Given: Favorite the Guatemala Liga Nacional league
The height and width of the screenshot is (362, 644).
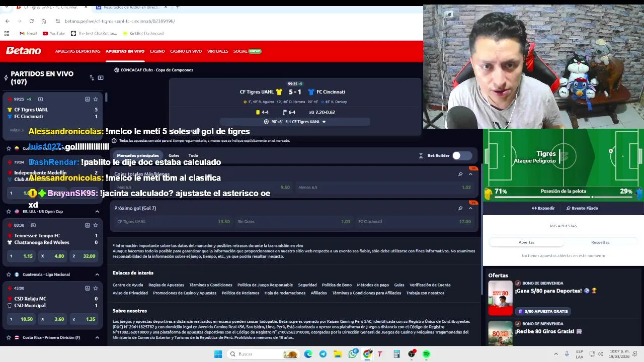Looking at the screenshot, I should click(9, 275).
